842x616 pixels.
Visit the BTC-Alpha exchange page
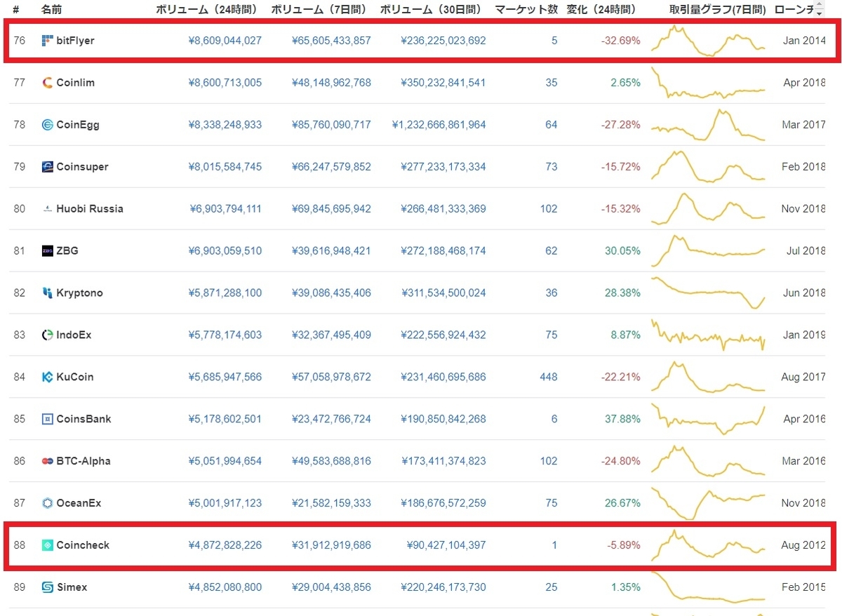tap(83, 461)
